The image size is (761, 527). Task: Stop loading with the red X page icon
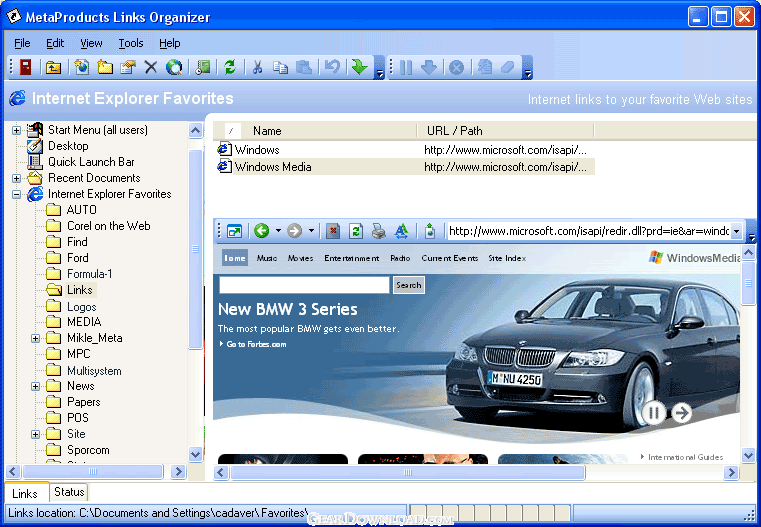pos(332,231)
